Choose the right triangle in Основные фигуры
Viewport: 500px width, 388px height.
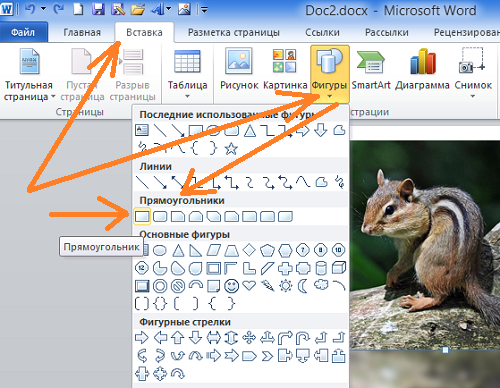click(x=195, y=250)
